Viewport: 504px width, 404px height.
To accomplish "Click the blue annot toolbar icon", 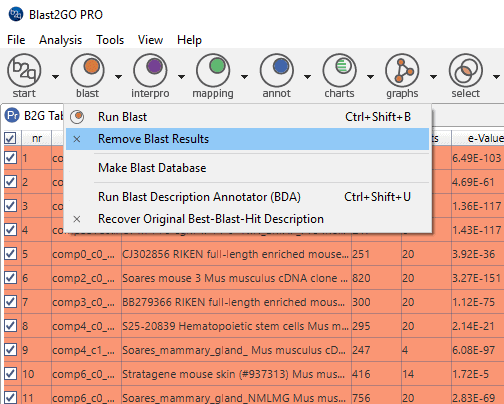I will [277, 71].
